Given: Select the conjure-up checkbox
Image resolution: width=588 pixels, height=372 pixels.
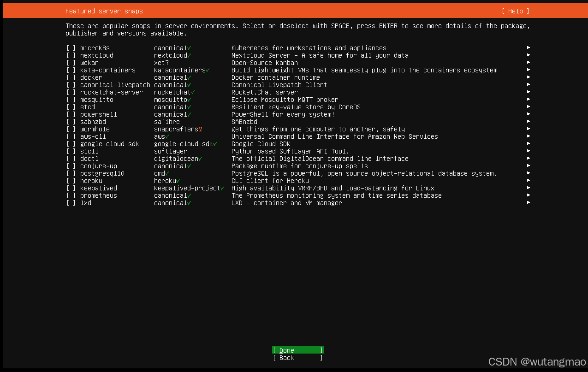Looking at the screenshot, I should [x=71, y=166].
